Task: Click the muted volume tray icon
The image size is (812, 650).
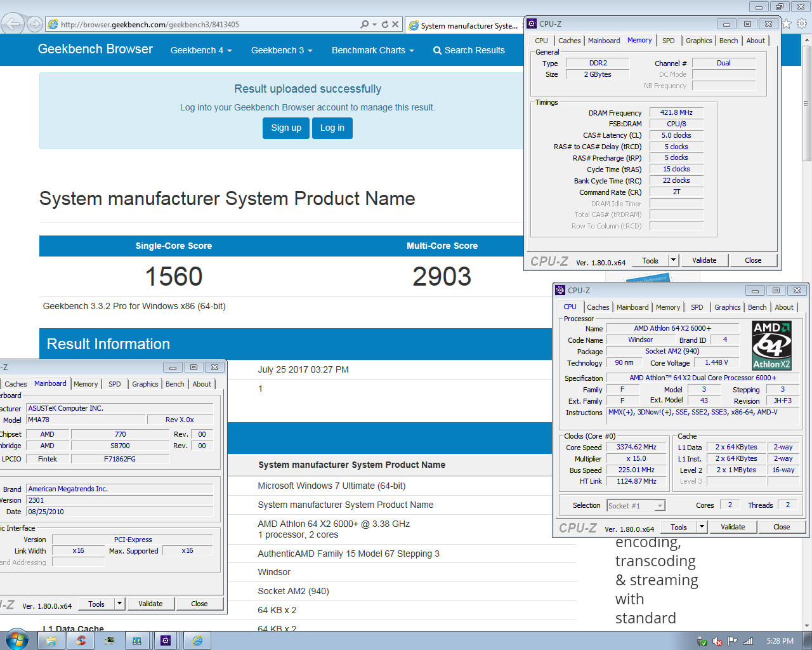Action: [717, 641]
